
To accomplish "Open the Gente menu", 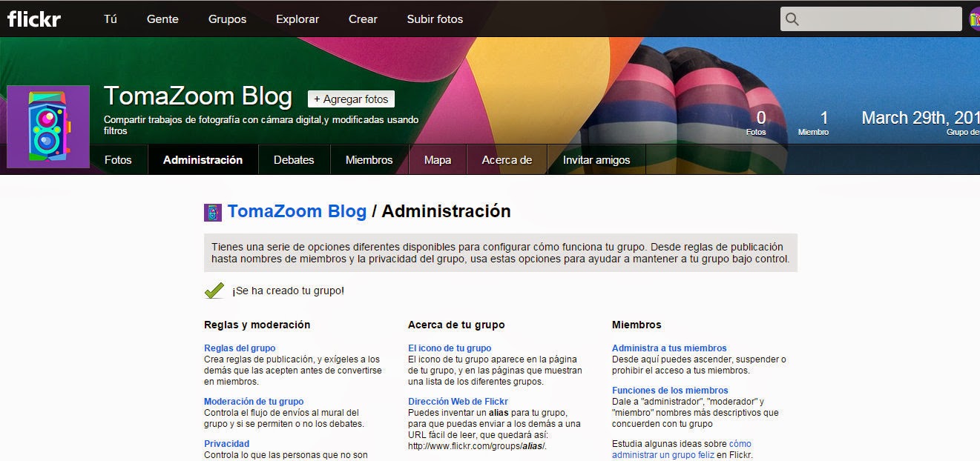I will (162, 19).
